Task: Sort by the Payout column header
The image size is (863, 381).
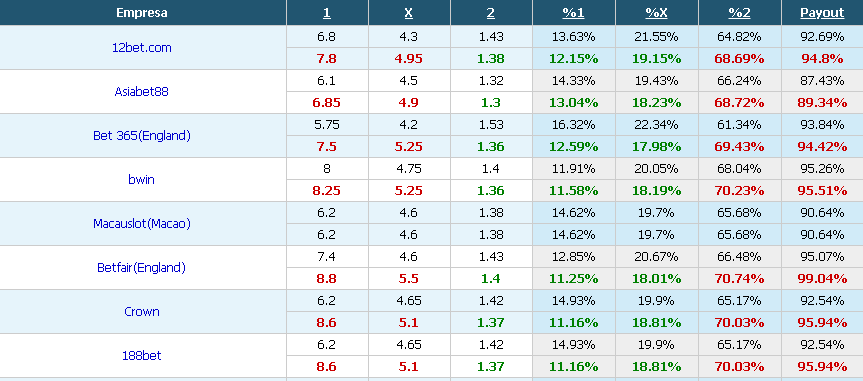Action: (x=822, y=13)
